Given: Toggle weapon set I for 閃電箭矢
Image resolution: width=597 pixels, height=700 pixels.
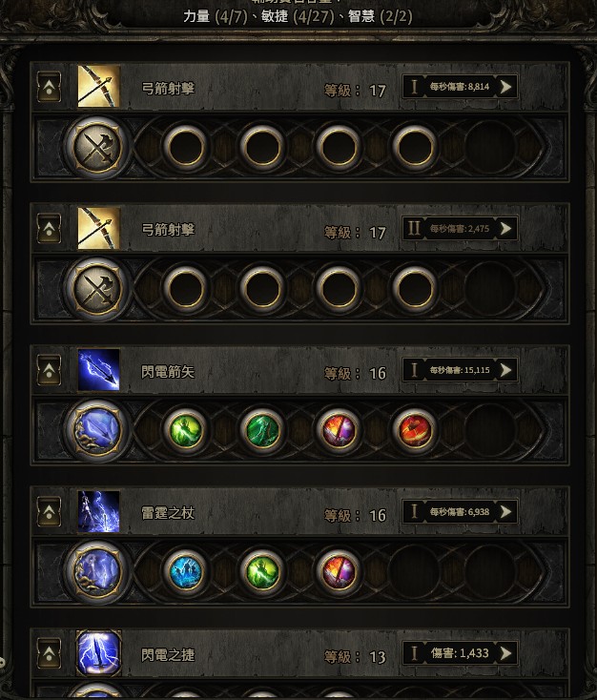Looking at the screenshot, I should [414, 370].
